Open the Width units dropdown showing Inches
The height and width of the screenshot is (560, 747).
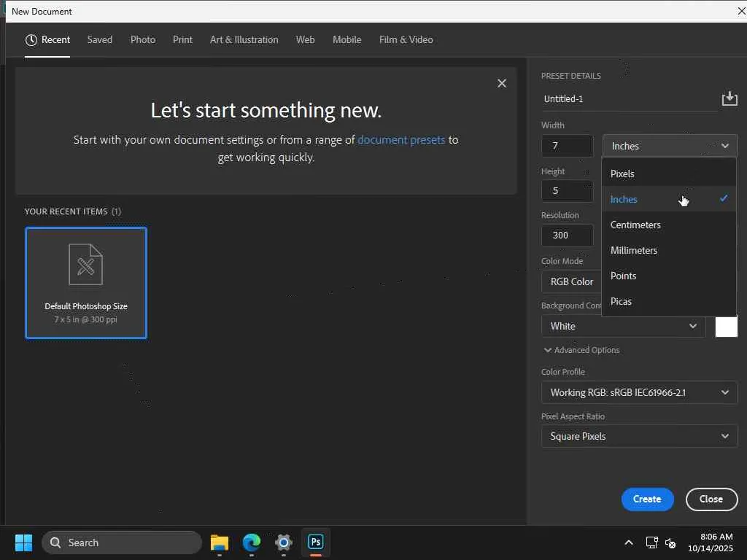670,146
